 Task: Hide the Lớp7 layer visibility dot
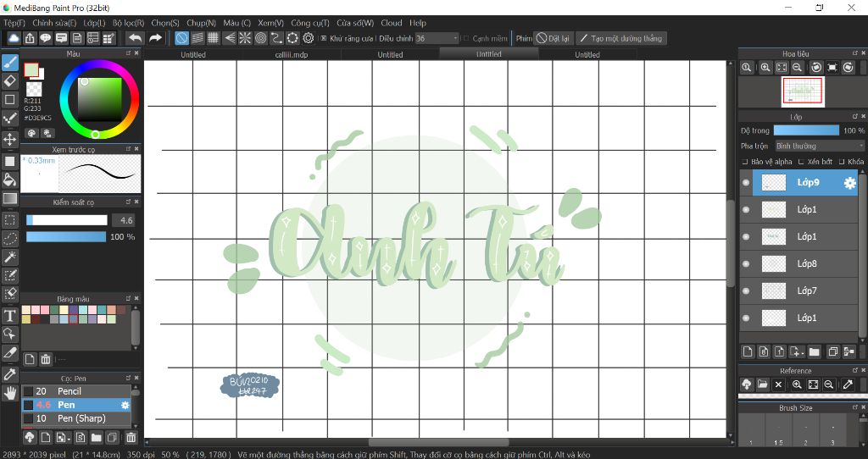click(746, 290)
